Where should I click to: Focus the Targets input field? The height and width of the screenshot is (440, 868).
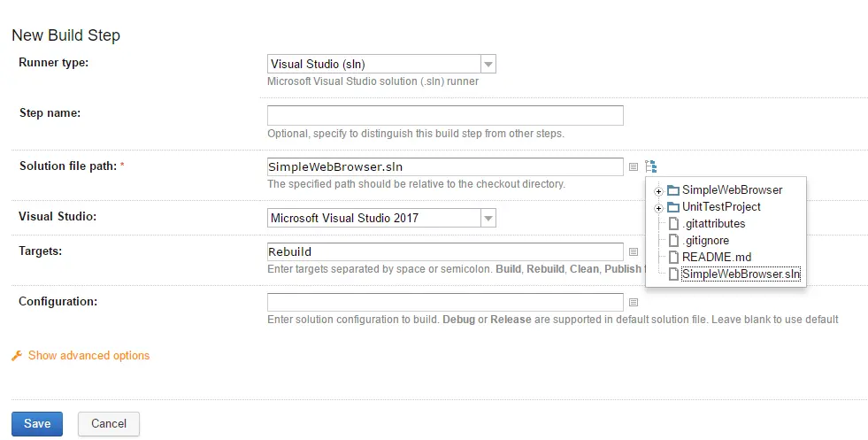click(445, 251)
